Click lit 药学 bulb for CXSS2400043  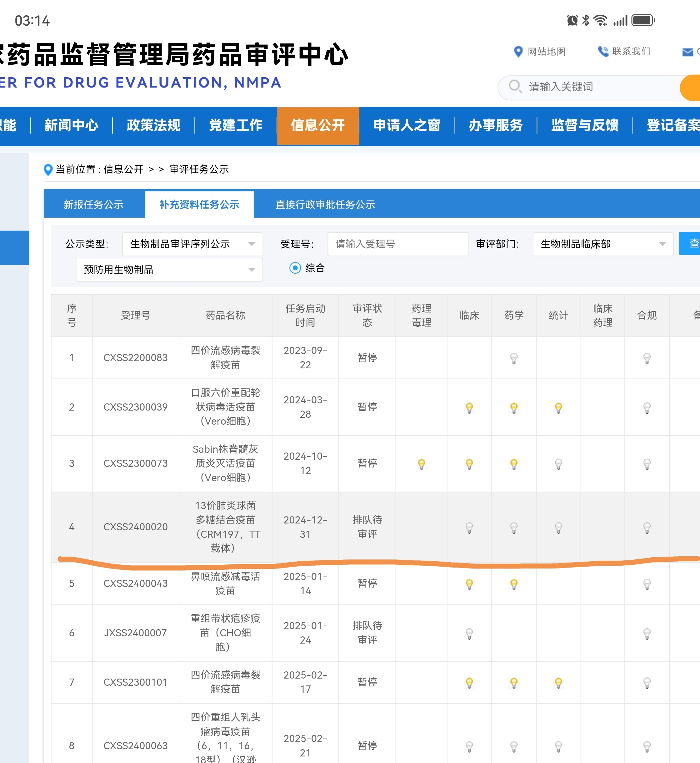[514, 584]
